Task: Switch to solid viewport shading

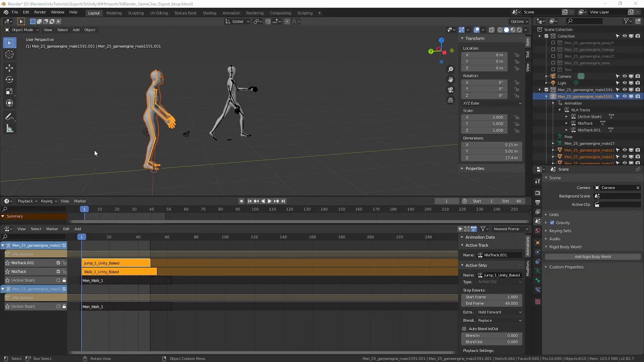Action: tap(506, 30)
